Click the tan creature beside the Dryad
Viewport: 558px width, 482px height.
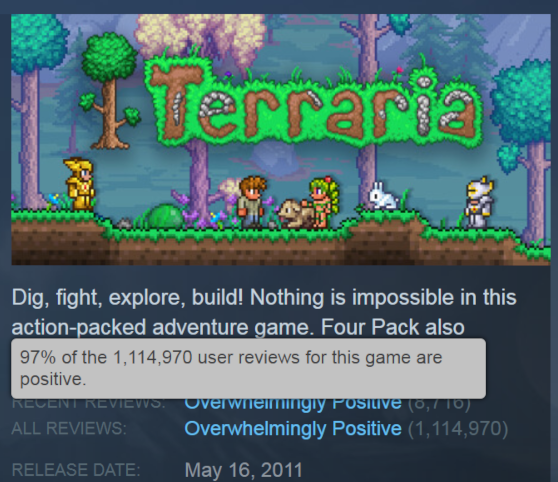coord(295,214)
